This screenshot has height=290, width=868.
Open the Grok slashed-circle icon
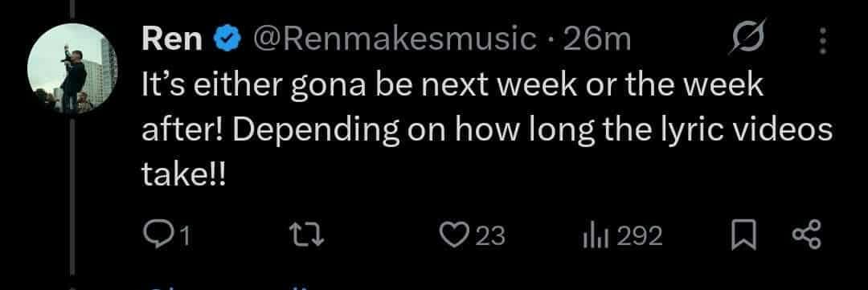click(747, 38)
